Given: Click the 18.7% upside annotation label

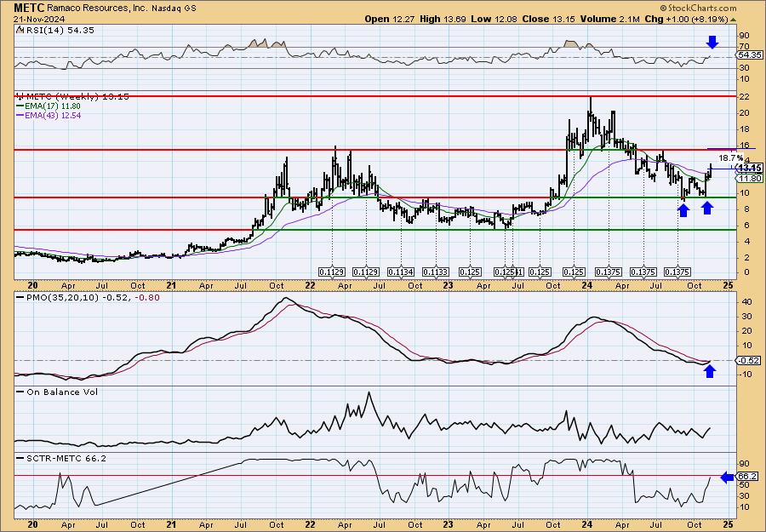Looking at the screenshot, I should tap(731, 158).
